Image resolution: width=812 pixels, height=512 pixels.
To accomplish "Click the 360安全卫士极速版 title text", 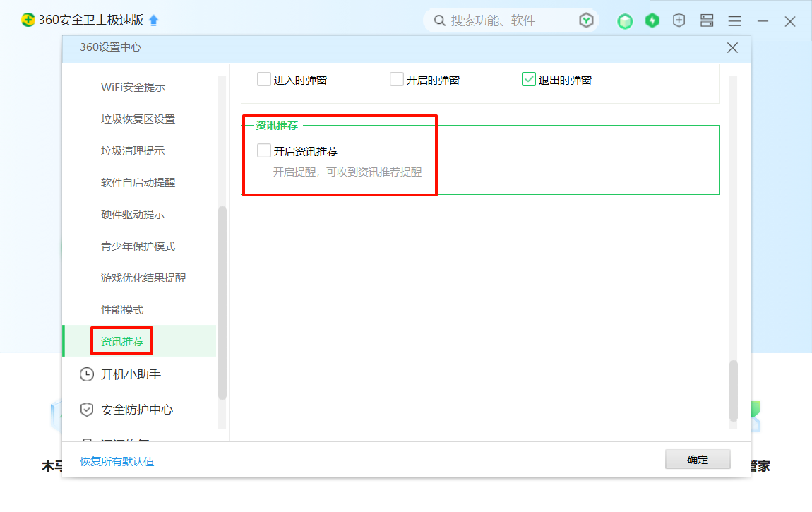I will pyautogui.click(x=91, y=20).
